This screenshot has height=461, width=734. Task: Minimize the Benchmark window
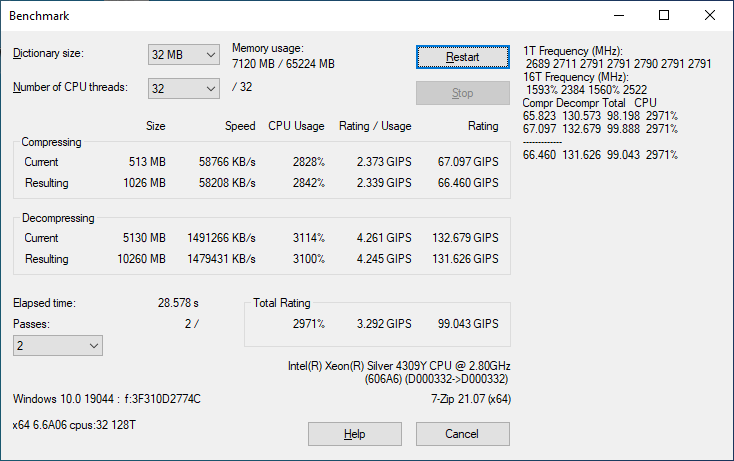[x=617, y=16]
